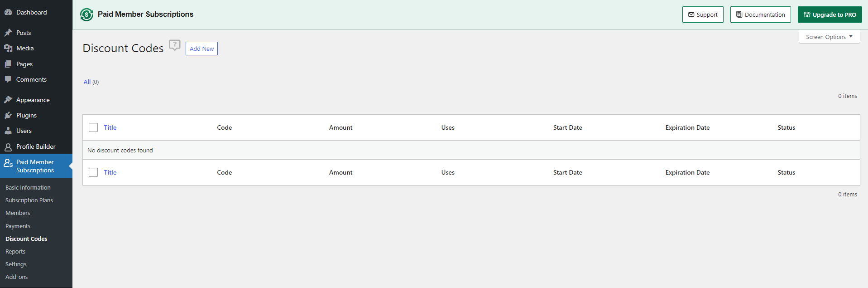
Task: Open the Documentation button
Action: click(761, 15)
